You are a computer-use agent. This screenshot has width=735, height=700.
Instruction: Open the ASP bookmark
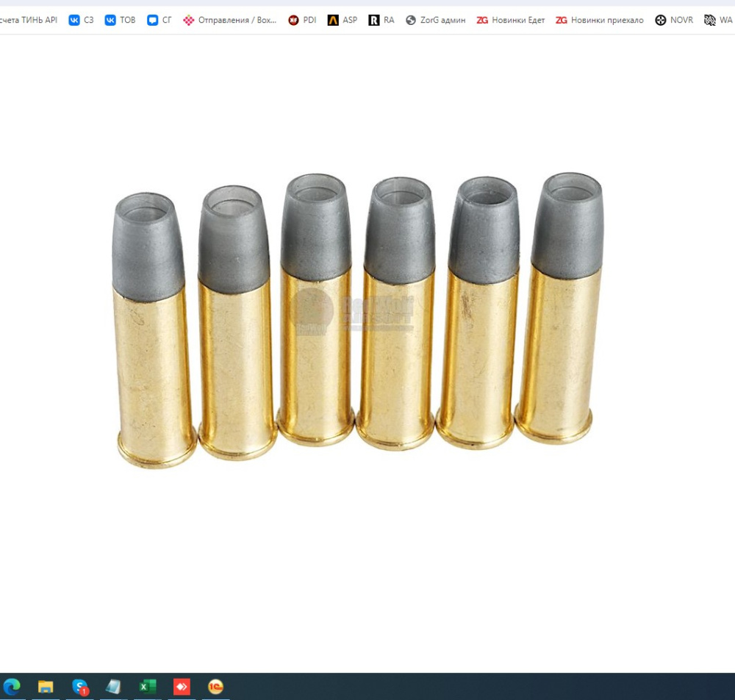343,20
